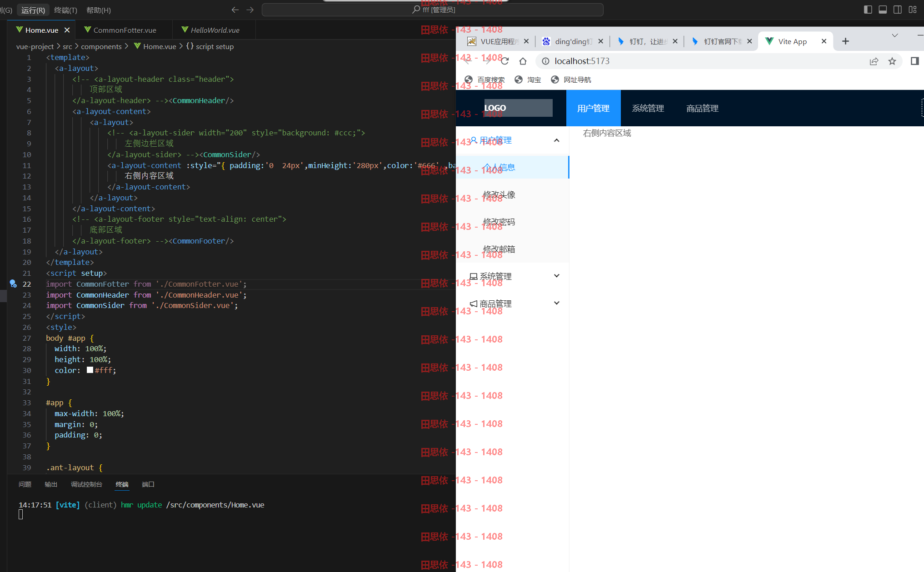Click line number 27 in the gutter
924x572 pixels.
27,338
